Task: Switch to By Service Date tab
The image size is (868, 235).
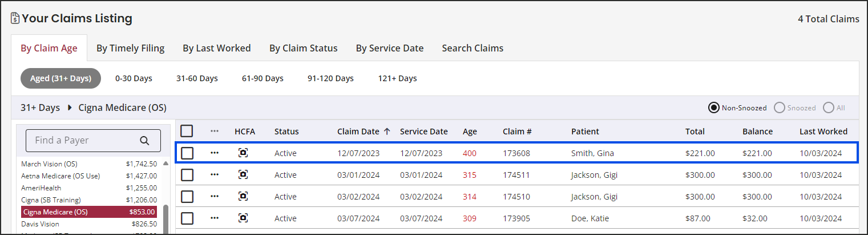Action: (x=390, y=48)
